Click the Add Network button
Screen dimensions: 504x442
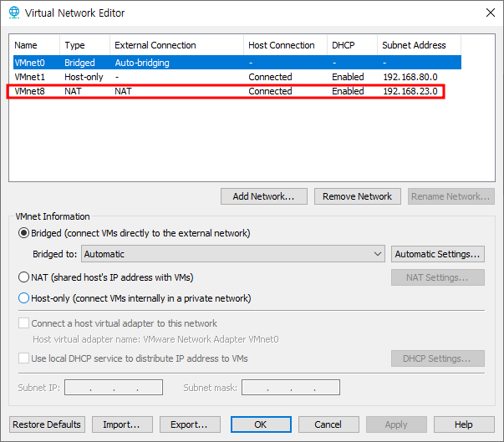pos(264,196)
